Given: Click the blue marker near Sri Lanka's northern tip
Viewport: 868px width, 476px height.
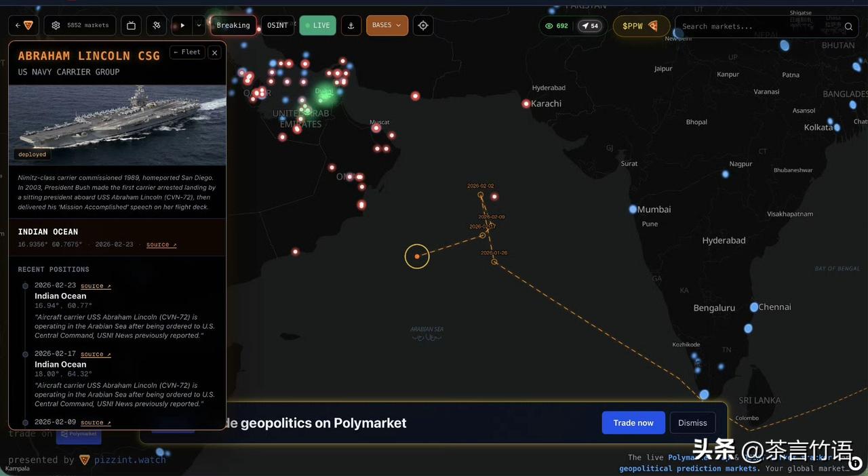Looking at the screenshot, I should (705, 395).
